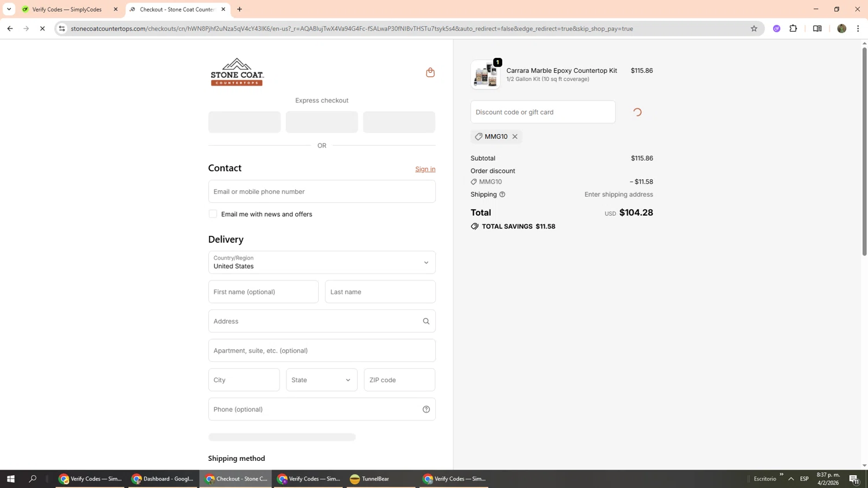Viewport: 868px width, 488px height.
Task: Open Dashboard - Google taskbar window
Action: coord(163,479)
